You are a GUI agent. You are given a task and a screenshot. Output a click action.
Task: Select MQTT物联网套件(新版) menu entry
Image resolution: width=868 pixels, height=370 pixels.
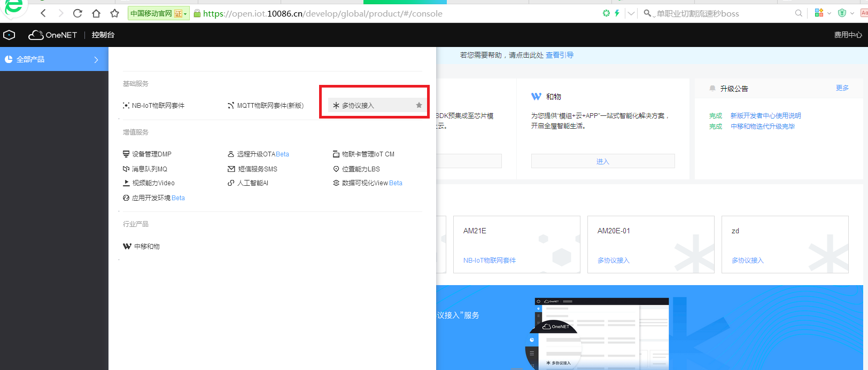pyautogui.click(x=266, y=106)
